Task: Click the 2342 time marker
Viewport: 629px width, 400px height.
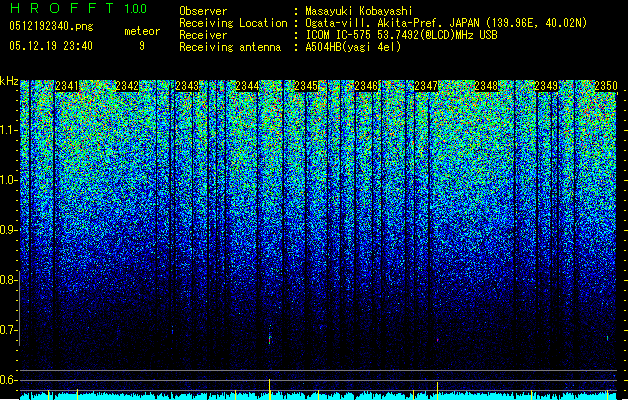Action: (x=127, y=86)
